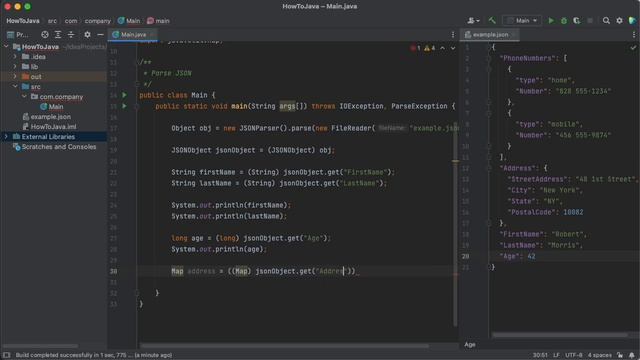Expand External Libraries node

pos(6,137)
